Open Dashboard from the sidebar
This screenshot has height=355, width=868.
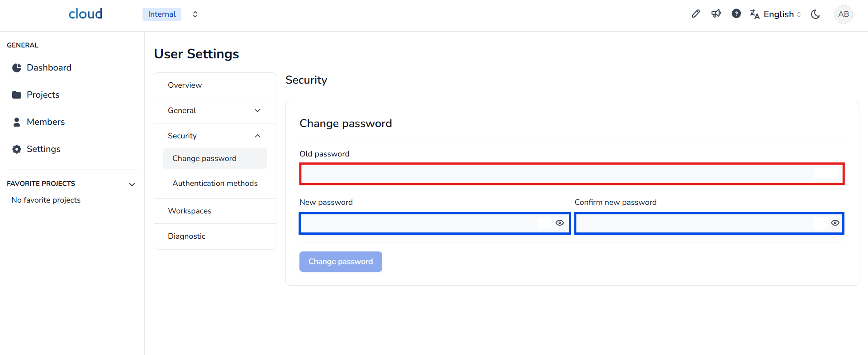click(49, 68)
